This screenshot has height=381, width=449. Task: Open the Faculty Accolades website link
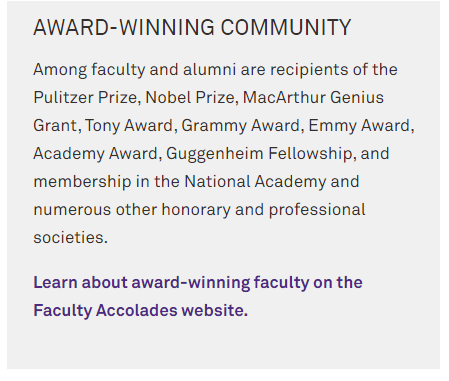[198, 296]
